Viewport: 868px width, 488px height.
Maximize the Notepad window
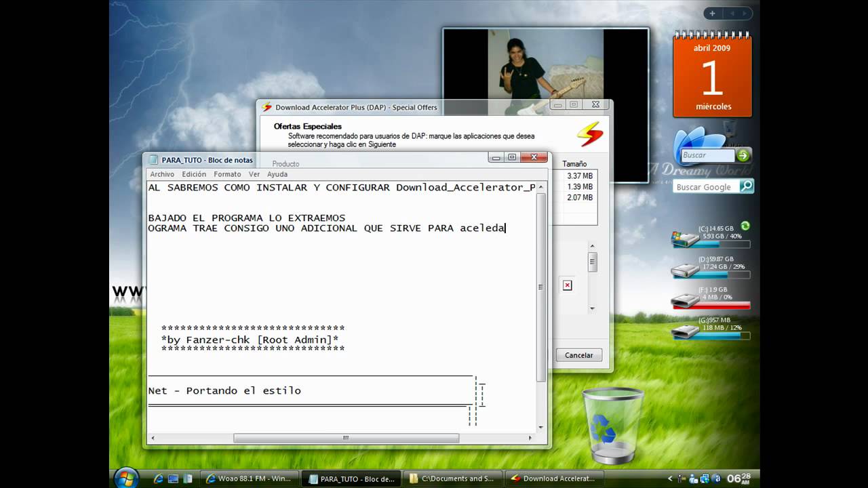(512, 158)
